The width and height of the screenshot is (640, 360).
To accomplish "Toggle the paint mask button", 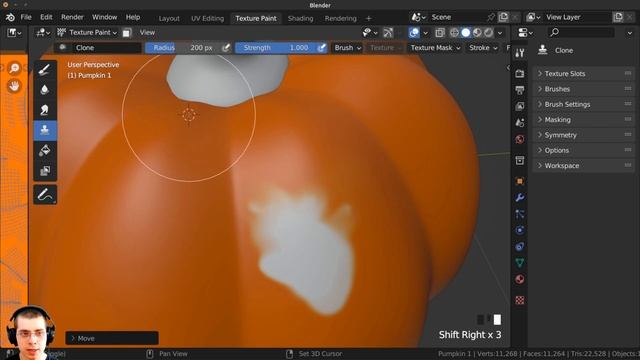I will 127,33.
